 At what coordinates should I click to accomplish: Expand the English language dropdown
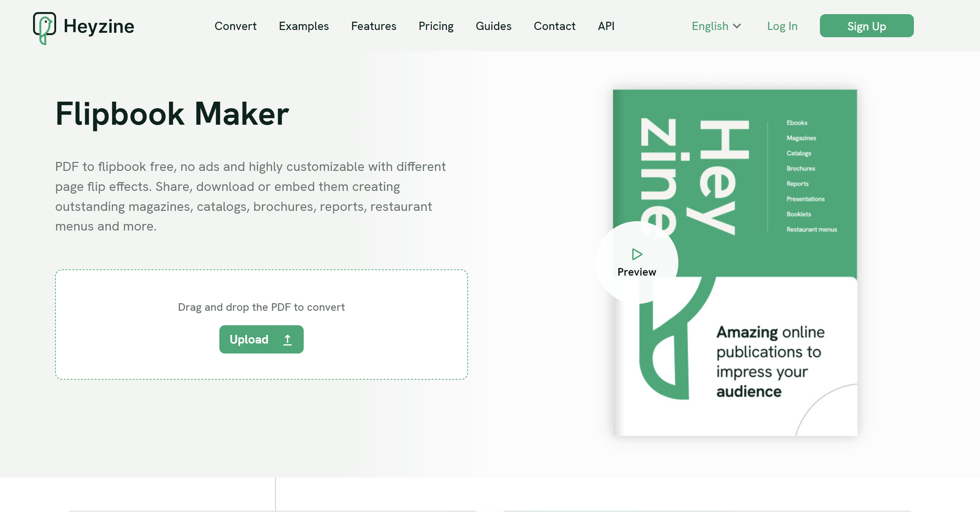click(714, 25)
